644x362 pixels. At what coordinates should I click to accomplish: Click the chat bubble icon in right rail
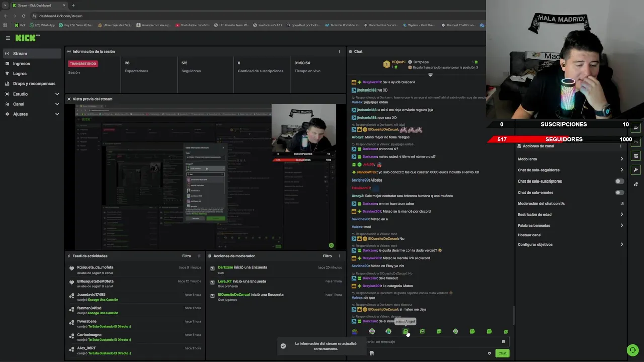[x=636, y=128]
